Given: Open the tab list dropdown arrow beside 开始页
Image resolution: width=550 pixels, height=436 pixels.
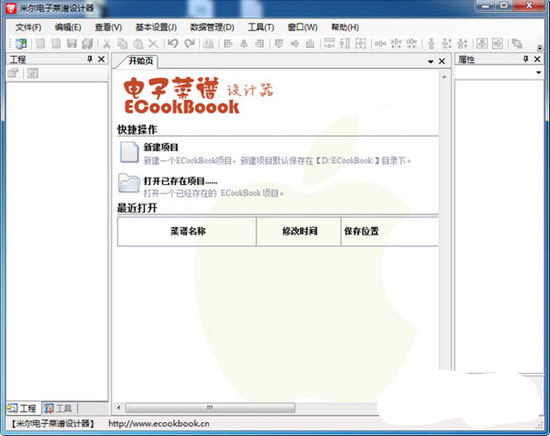Looking at the screenshot, I should (x=430, y=62).
